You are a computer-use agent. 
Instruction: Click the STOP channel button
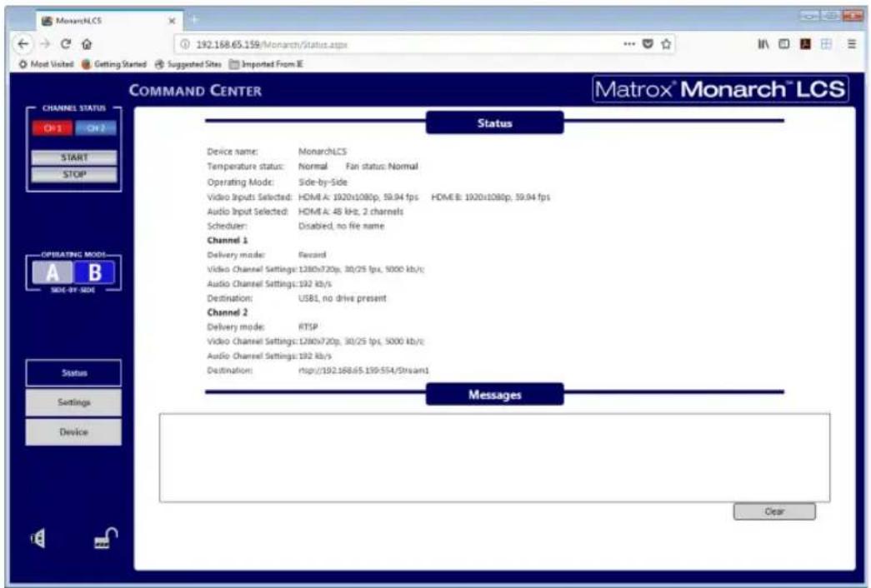(74, 174)
